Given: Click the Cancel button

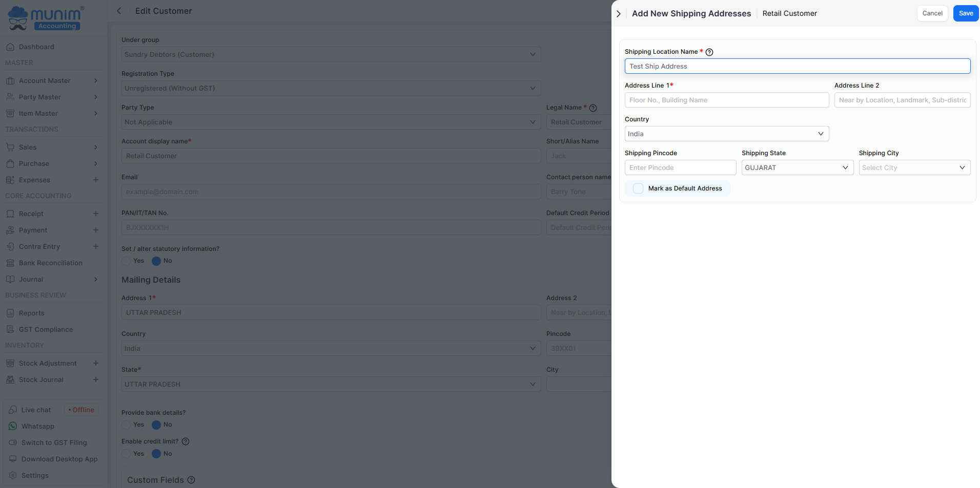Looking at the screenshot, I should click(x=932, y=13).
